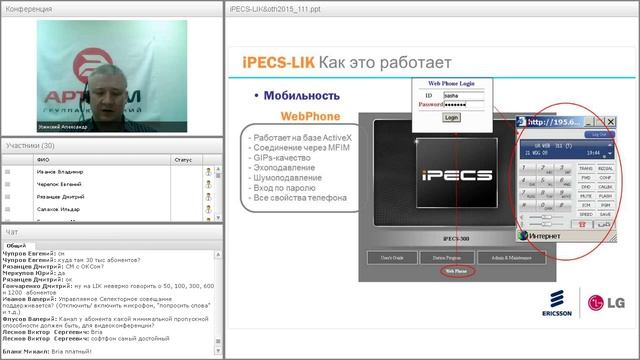Dial key 1 on WebPhone keypad
This screenshot has width=640, height=360.
coord(528,169)
